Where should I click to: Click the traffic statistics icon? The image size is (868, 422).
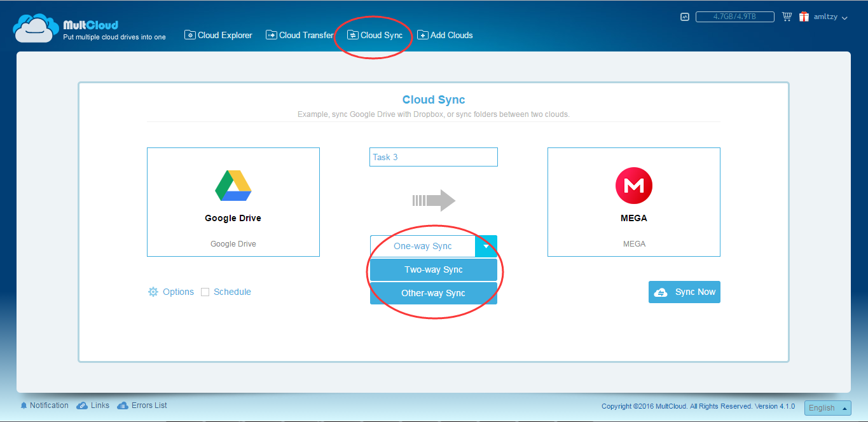pos(685,17)
